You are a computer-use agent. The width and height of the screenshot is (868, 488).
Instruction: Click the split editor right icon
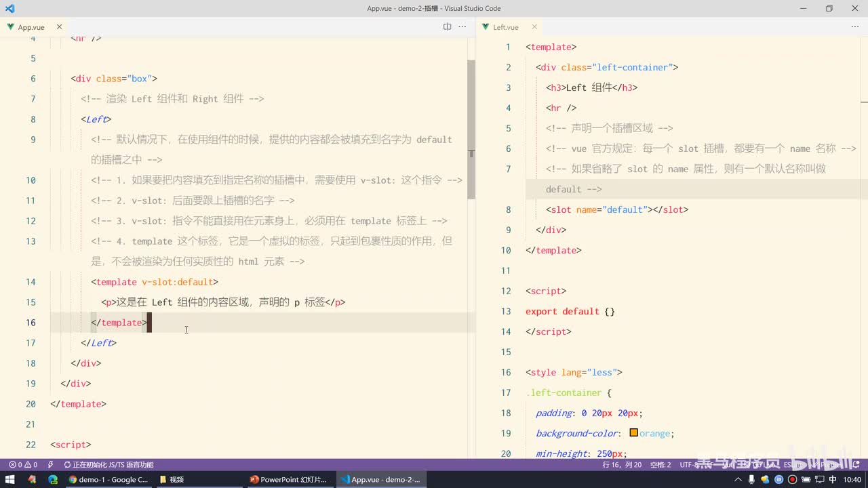447,27
